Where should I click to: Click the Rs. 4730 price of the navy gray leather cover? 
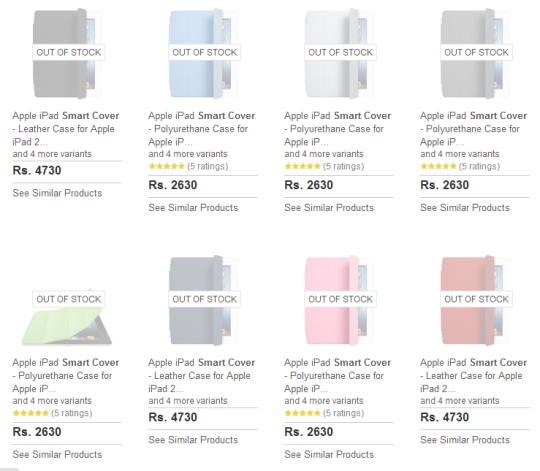173,417
